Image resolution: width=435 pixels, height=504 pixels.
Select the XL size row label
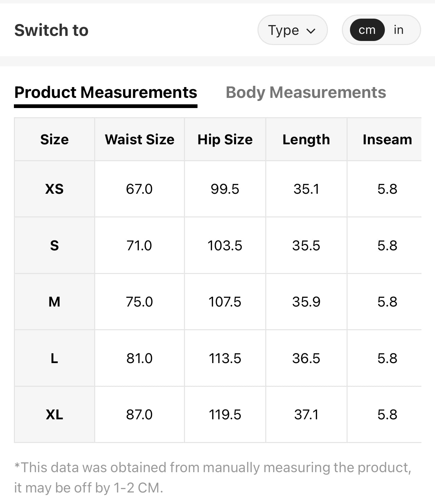[55, 415]
